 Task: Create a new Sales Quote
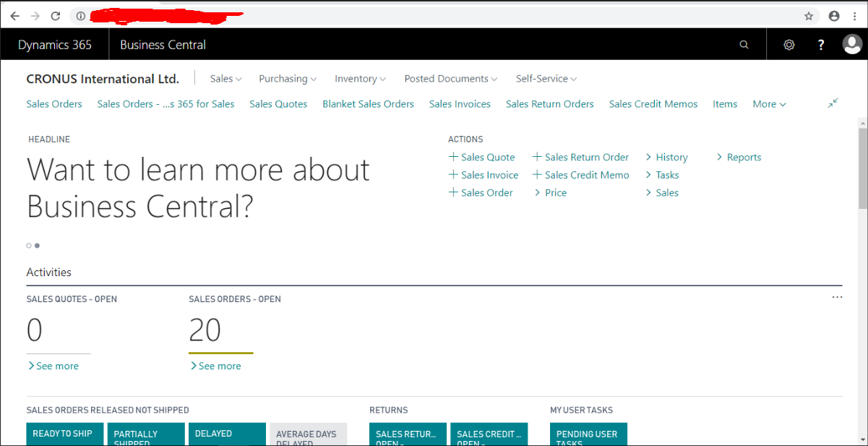(x=482, y=157)
